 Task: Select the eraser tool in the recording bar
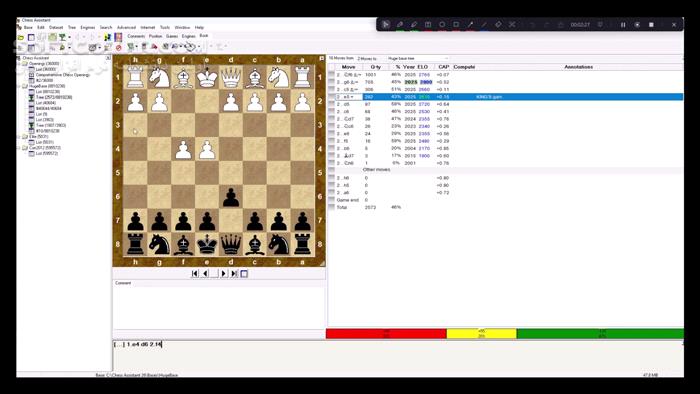(498, 25)
